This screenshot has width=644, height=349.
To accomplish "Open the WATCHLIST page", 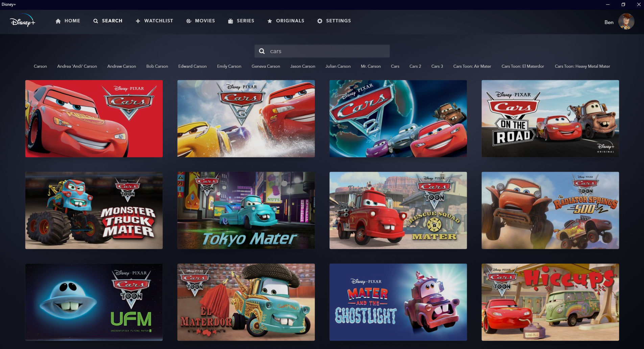I will (x=159, y=21).
